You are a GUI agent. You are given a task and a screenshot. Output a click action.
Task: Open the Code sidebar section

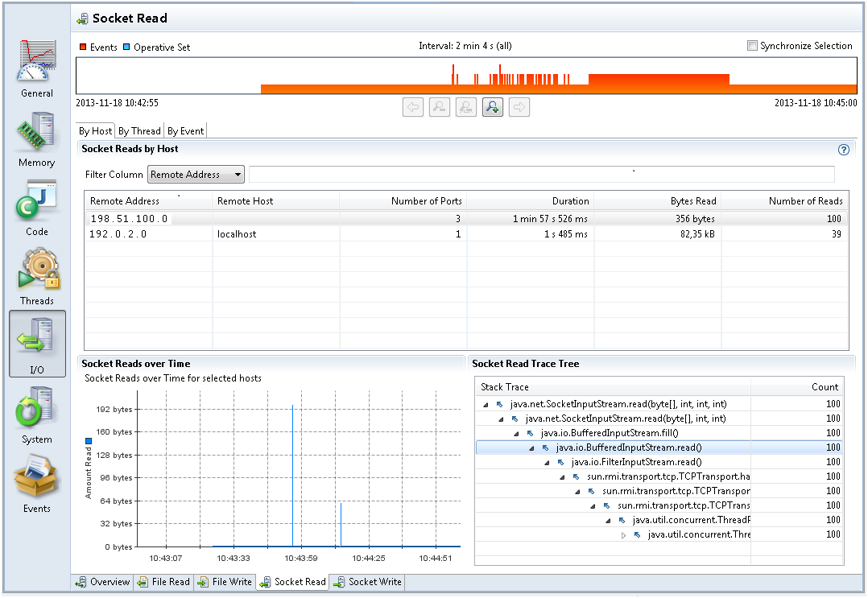pyautogui.click(x=37, y=208)
